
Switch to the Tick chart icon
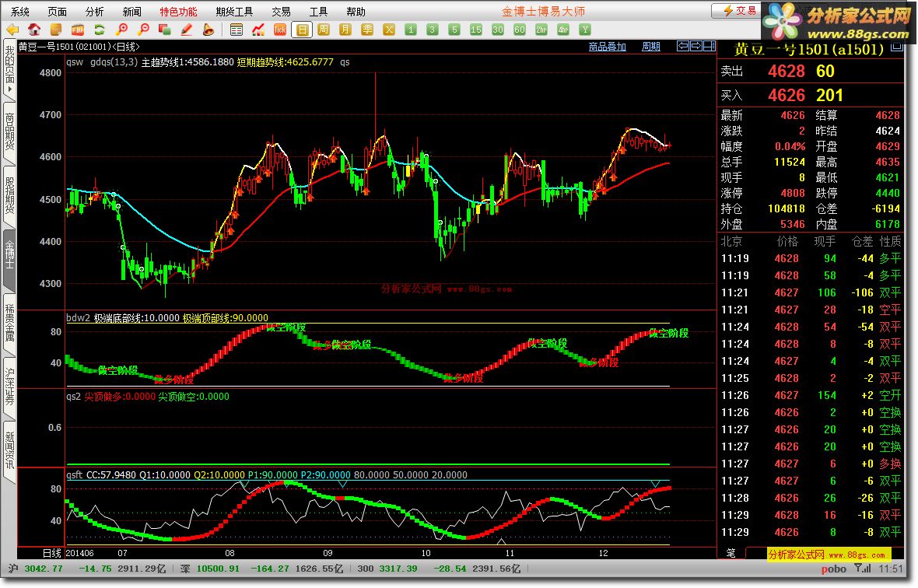[280, 30]
